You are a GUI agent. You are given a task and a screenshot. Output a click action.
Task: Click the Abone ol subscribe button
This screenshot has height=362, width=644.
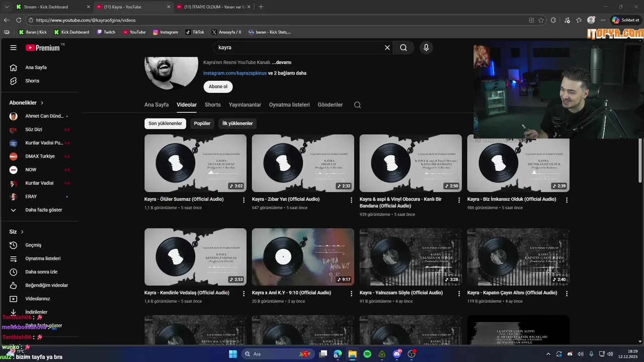[x=218, y=86]
